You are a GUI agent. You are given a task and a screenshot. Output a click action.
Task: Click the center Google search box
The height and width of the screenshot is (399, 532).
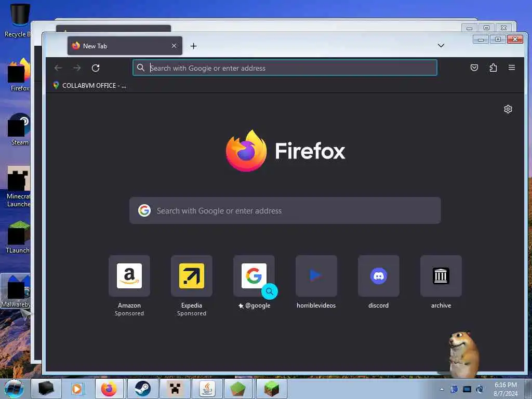click(x=285, y=211)
